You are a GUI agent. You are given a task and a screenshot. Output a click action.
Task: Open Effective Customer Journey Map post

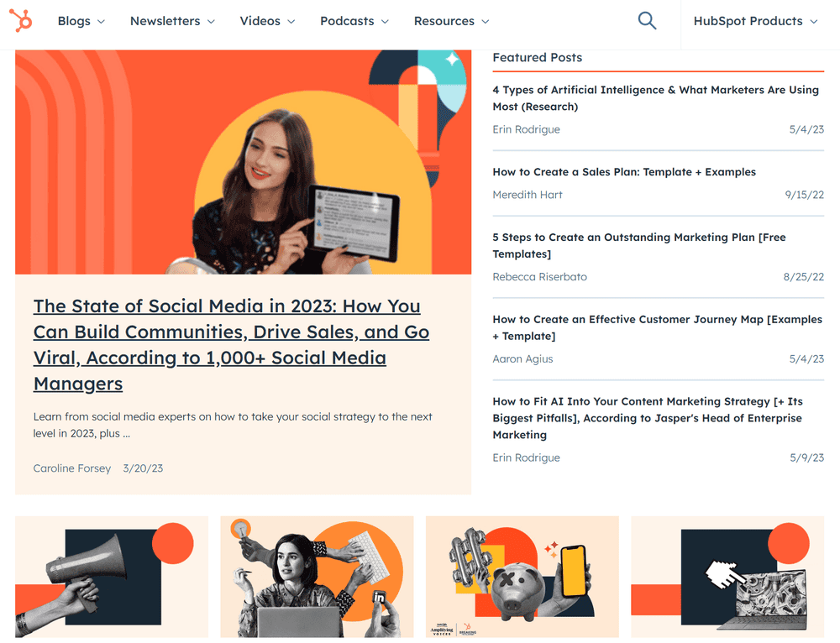(x=658, y=327)
